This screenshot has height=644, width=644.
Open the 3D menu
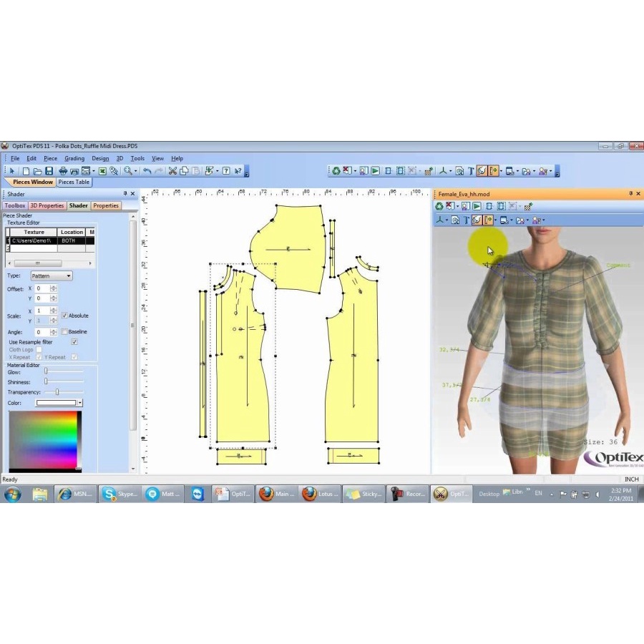tap(119, 158)
